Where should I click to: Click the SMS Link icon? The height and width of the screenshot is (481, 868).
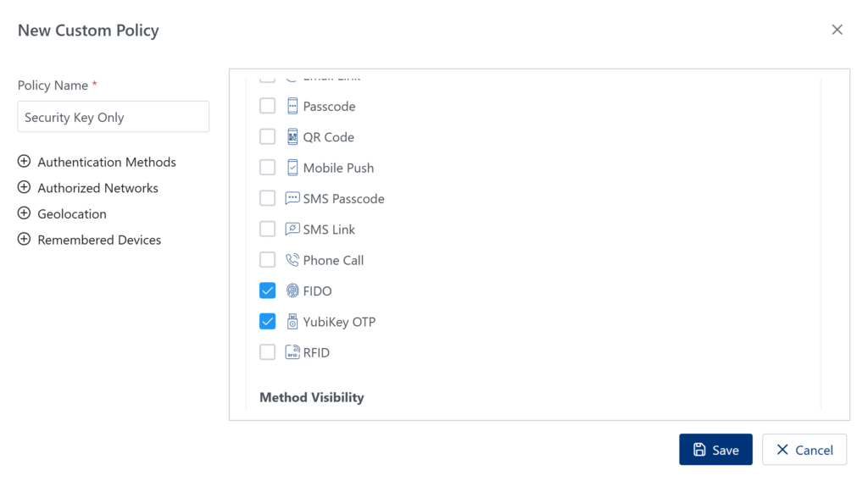coord(292,229)
